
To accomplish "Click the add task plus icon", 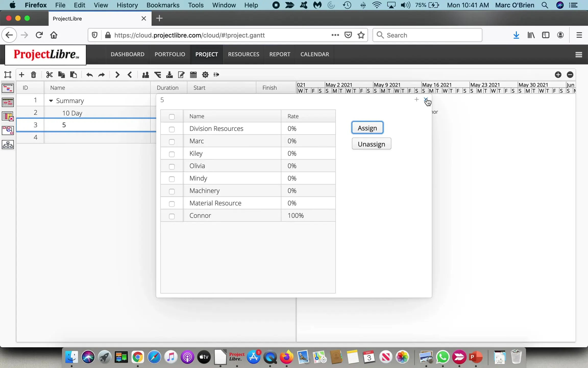I will tap(21, 75).
